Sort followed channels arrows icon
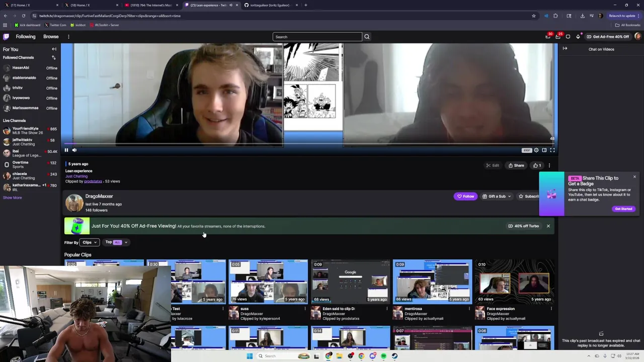The height and width of the screenshot is (362, 644). (54, 58)
